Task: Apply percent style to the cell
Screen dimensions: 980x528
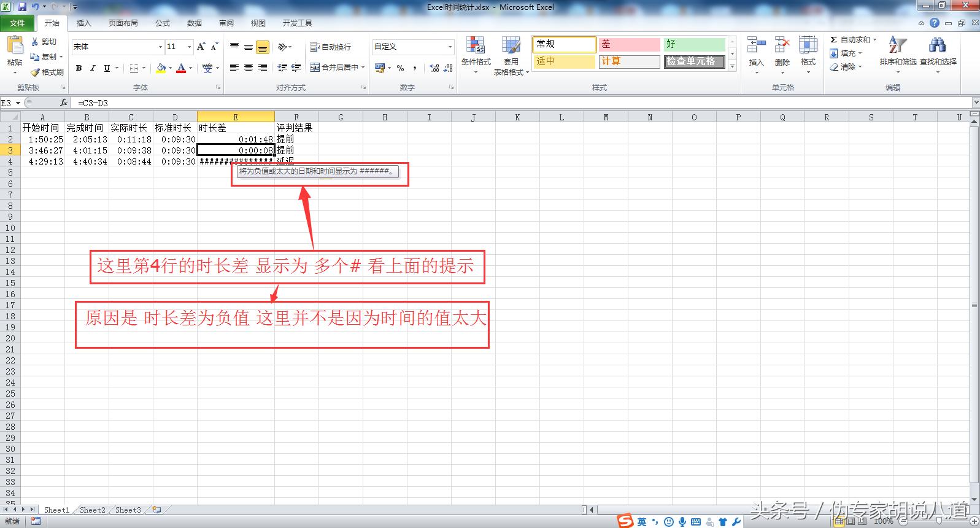Action: click(400, 68)
